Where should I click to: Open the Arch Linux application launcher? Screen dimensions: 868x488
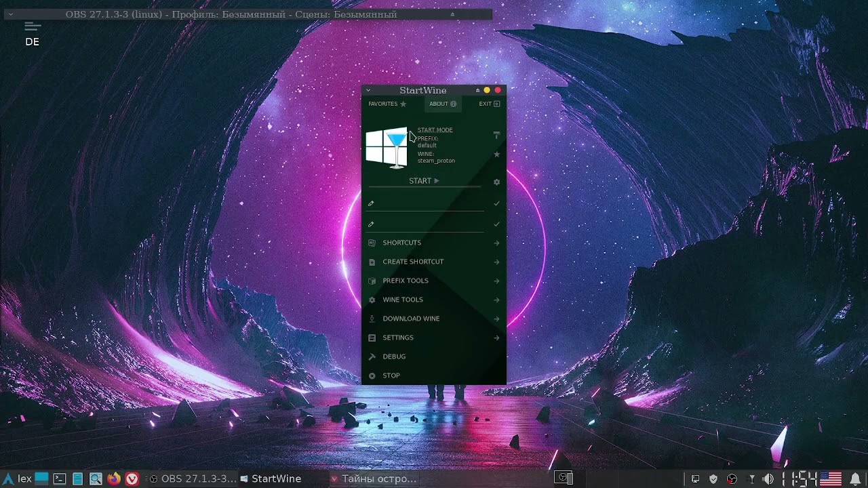coord(7,479)
